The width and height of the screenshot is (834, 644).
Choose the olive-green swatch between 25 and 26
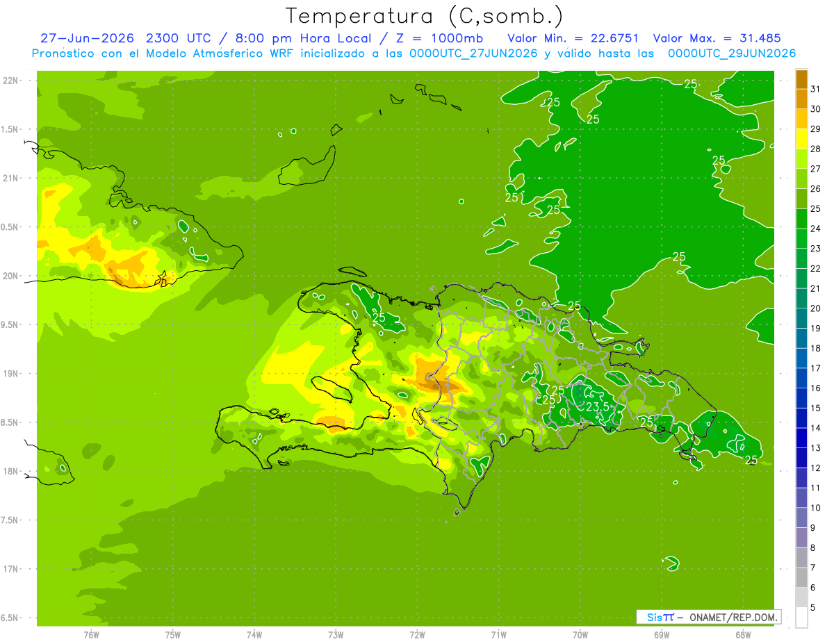tap(801, 198)
